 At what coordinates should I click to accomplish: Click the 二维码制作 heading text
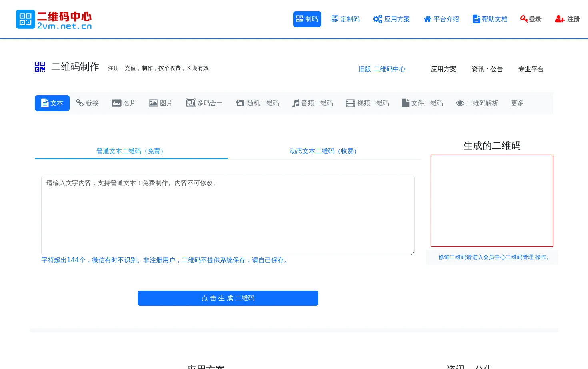pos(75,67)
